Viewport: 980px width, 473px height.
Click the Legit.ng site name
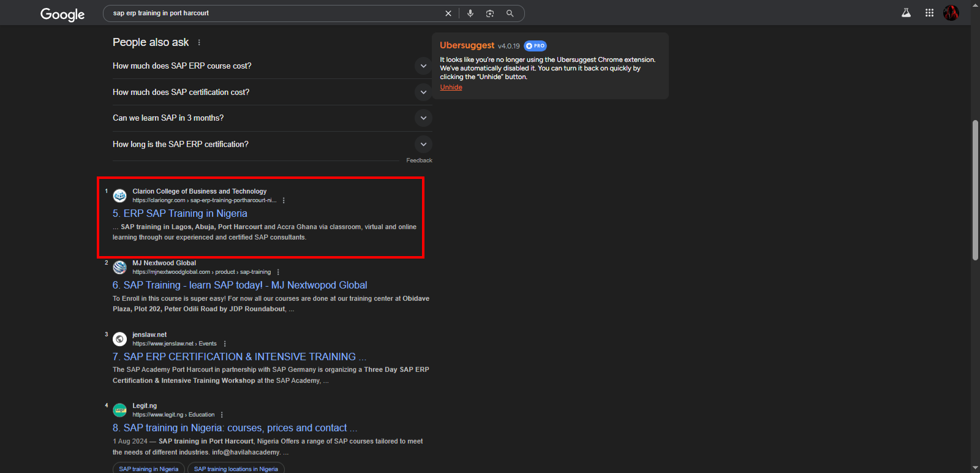tap(145, 406)
